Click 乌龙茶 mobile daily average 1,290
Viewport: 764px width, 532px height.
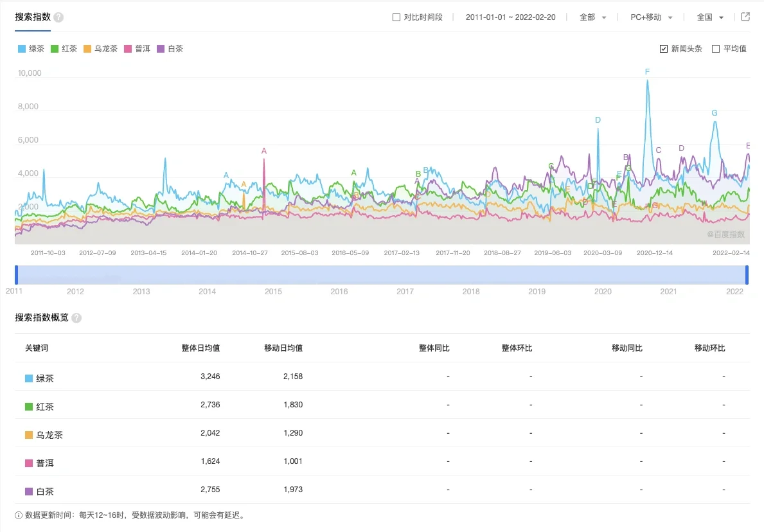pyautogui.click(x=293, y=433)
